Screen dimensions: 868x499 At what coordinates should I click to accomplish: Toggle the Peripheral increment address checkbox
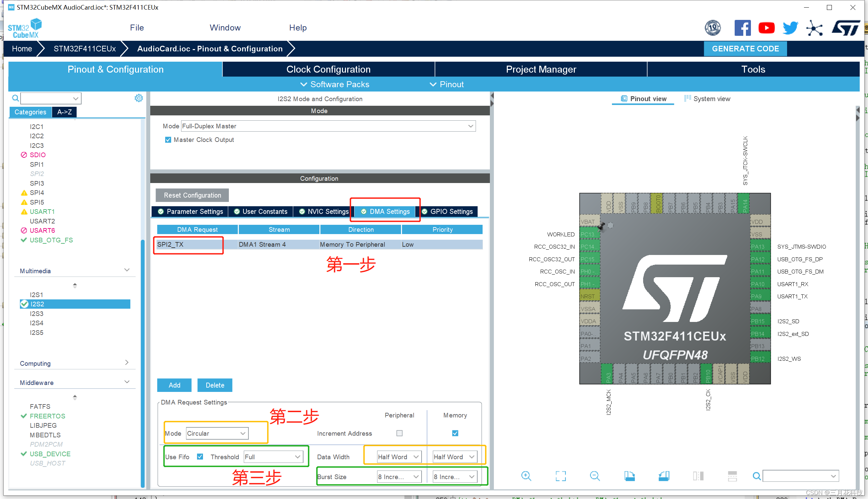point(399,433)
